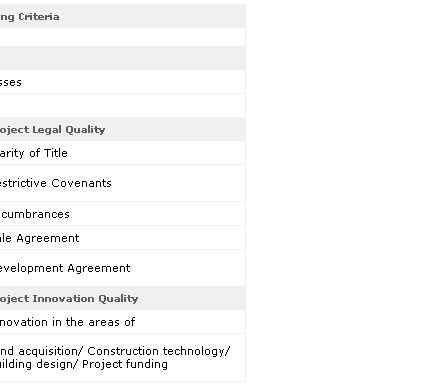Click the word Title in the table

click(x=56, y=153)
